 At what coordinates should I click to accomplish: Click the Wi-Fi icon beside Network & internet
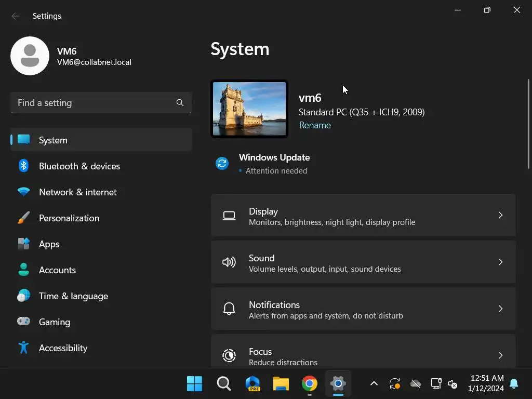23,192
